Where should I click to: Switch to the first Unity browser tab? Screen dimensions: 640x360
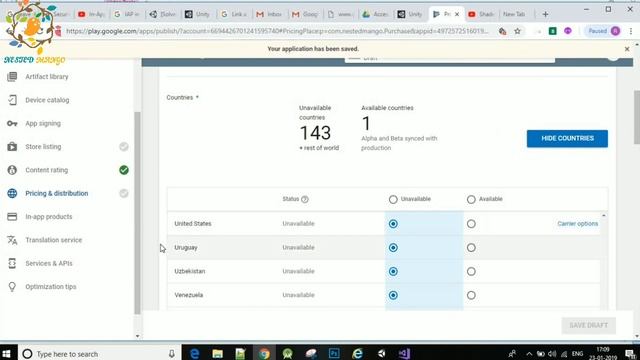(x=198, y=14)
